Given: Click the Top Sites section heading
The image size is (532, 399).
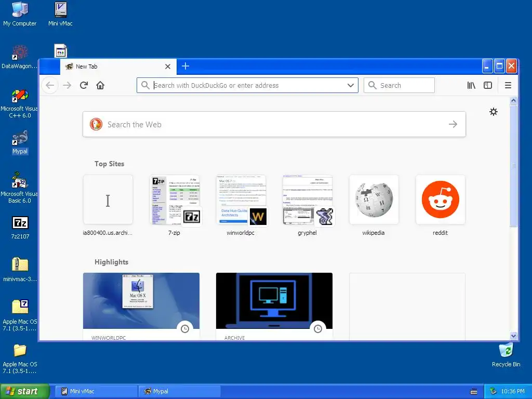Looking at the screenshot, I should point(109,164).
